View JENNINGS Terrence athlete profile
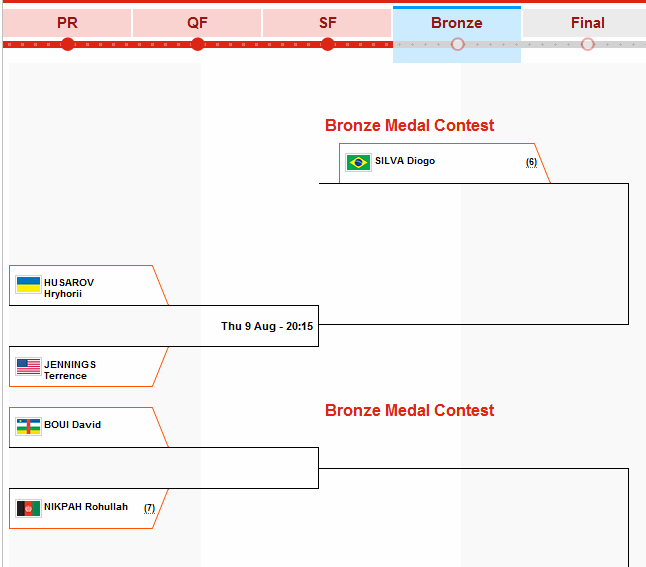646x567 pixels. click(x=70, y=370)
